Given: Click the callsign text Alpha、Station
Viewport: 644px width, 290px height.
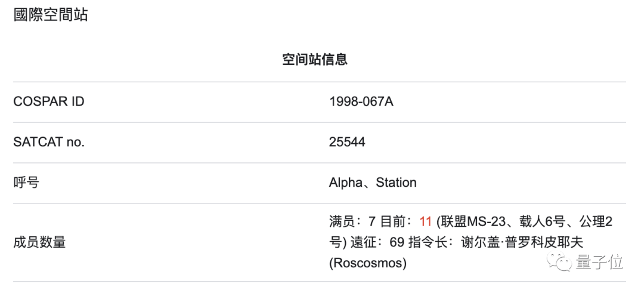Looking at the screenshot, I should (373, 183).
